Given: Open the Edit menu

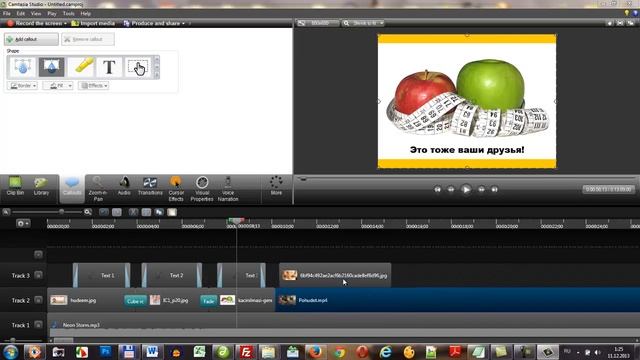Looking at the screenshot, I should pyautogui.click(x=20, y=13).
